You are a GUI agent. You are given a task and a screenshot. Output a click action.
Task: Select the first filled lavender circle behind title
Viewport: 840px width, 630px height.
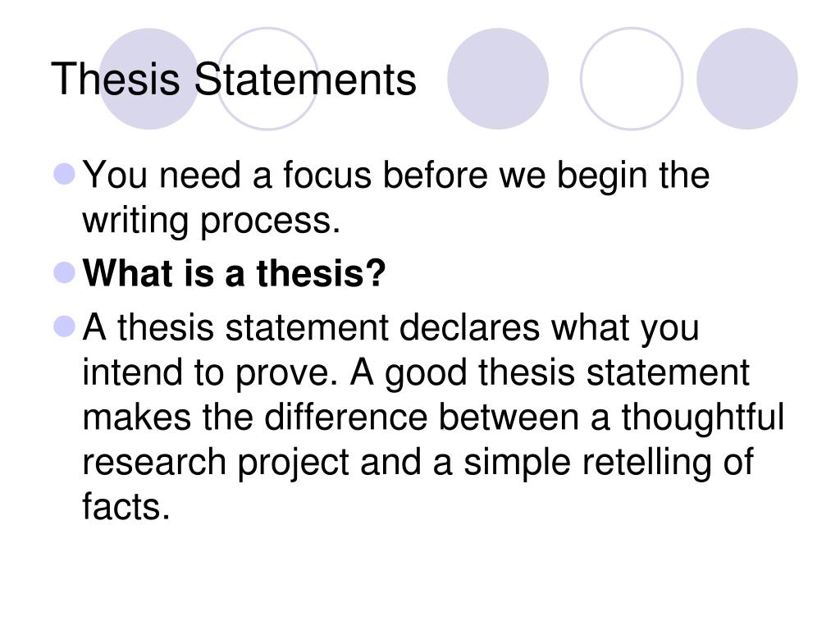(x=149, y=79)
